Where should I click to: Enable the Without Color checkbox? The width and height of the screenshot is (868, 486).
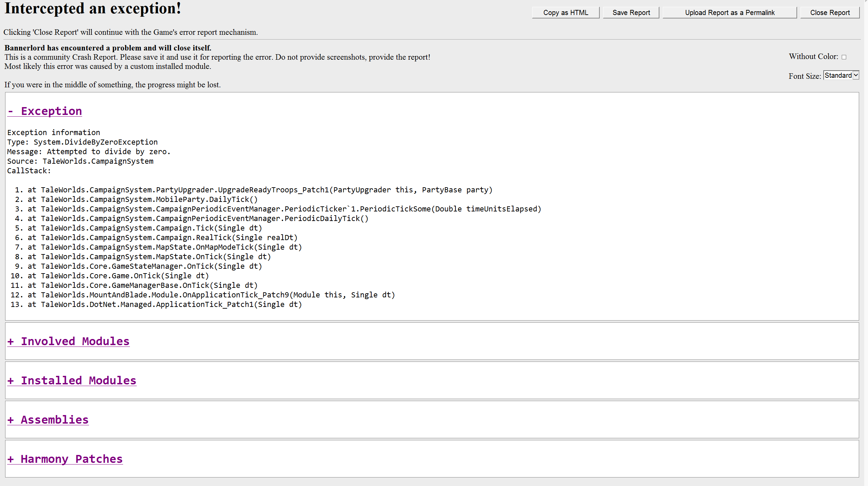[x=844, y=57]
